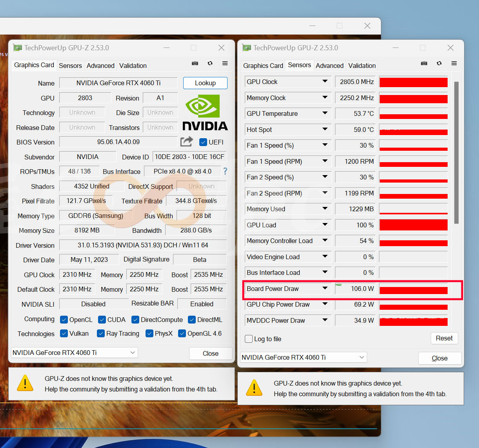Image resolution: width=479 pixels, height=448 pixels.
Task: Click the BIOS Version field 95.06.1A.40.09
Action: pyautogui.click(x=118, y=142)
